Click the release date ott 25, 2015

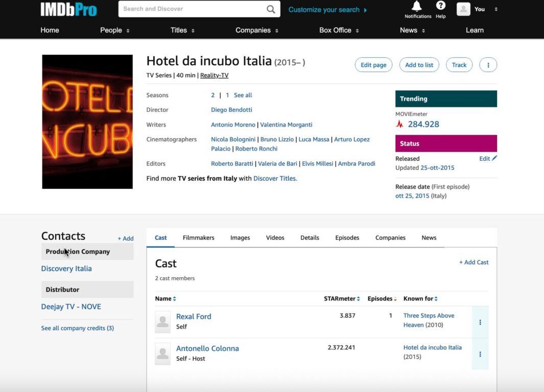(x=412, y=196)
